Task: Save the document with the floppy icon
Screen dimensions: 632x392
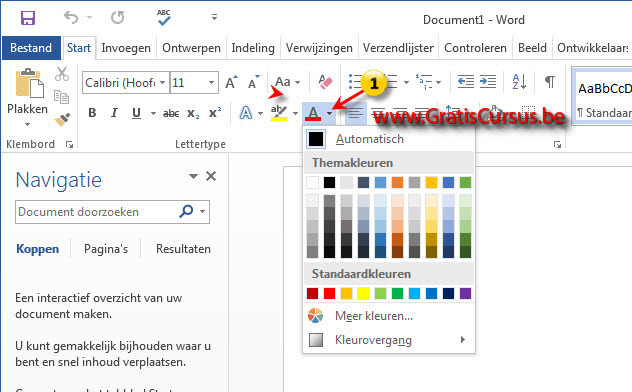Action: 28,18
